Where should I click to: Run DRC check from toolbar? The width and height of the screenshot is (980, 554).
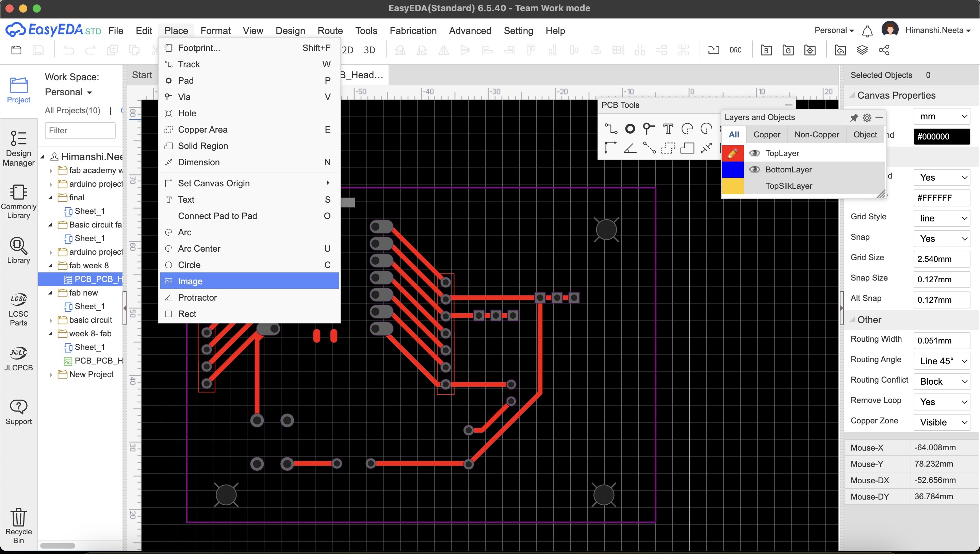(x=735, y=50)
